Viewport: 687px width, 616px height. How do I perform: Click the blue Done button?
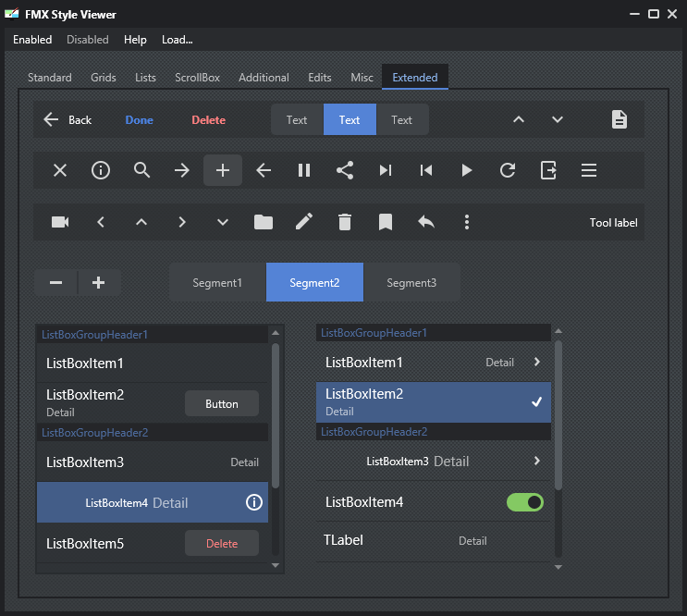[x=140, y=119]
